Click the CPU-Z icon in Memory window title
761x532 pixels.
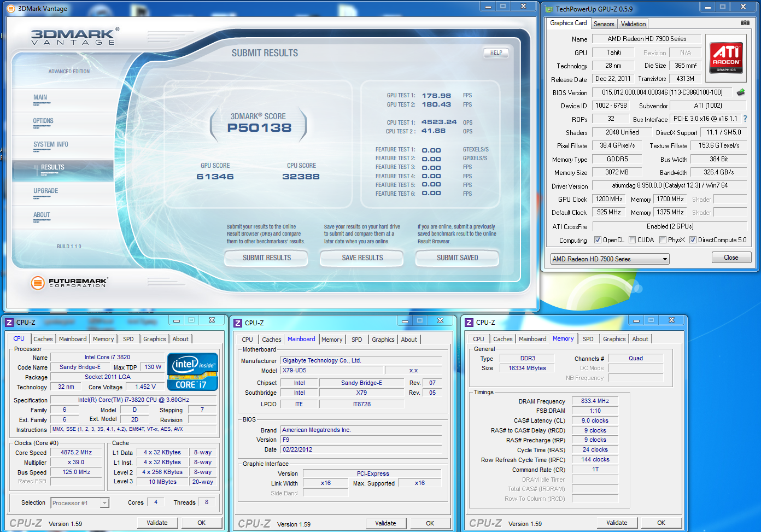point(469,323)
